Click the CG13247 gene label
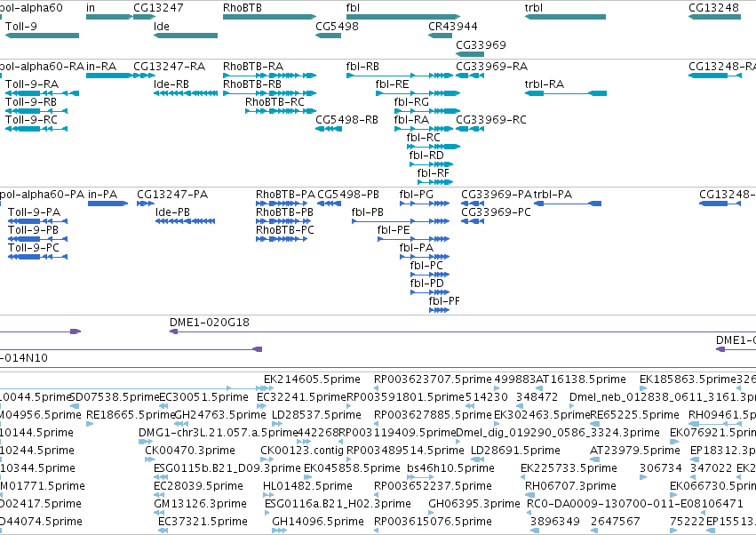The height and width of the screenshot is (535, 756). pyautogui.click(x=159, y=8)
